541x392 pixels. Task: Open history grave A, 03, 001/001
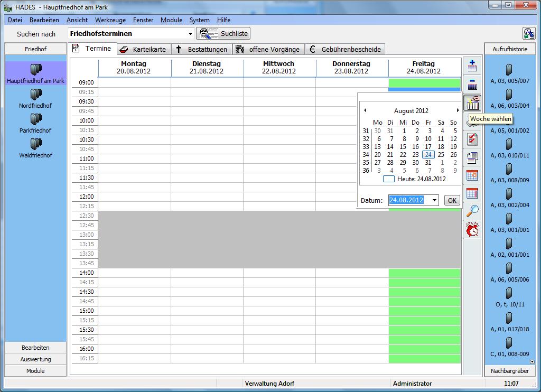[x=510, y=223]
